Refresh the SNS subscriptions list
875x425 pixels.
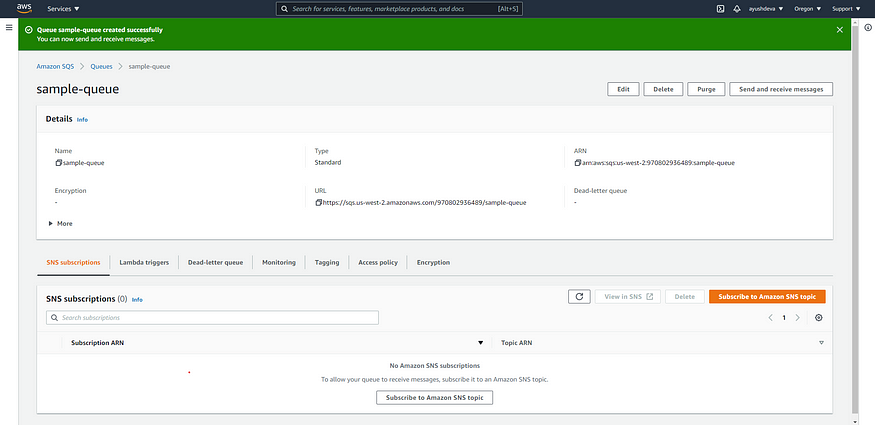pyautogui.click(x=579, y=297)
